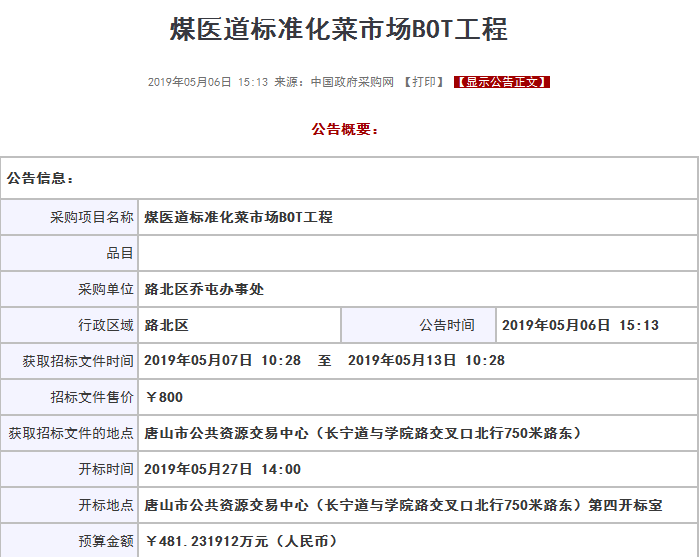The height and width of the screenshot is (557, 699).
Task: Click the project name value in the table
Action: (238, 217)
